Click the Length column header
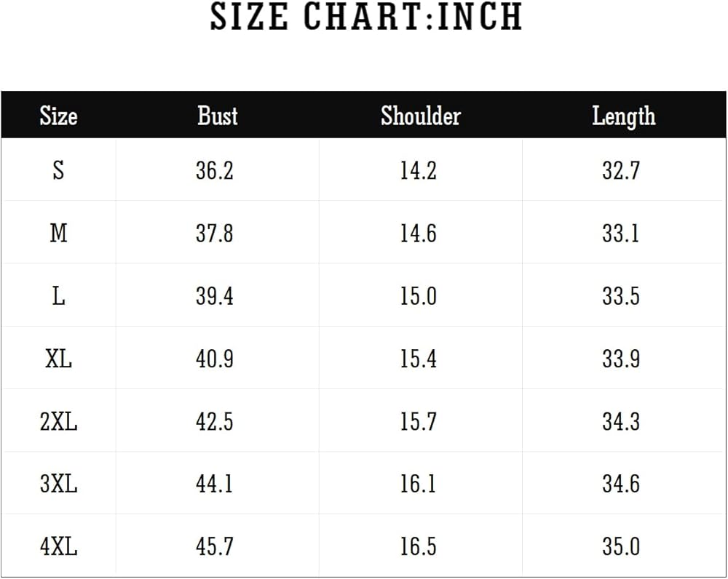 [x=623, y=116]
